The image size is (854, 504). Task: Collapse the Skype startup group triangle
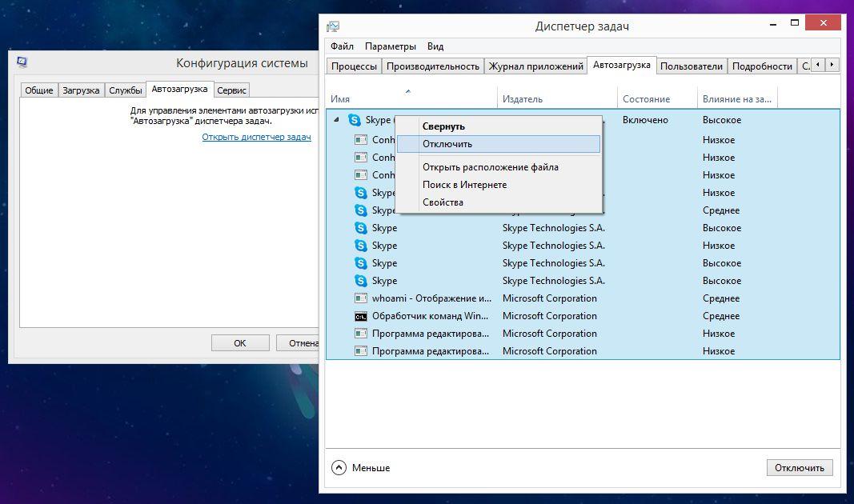pyautogui.click(x=336, y=120)
